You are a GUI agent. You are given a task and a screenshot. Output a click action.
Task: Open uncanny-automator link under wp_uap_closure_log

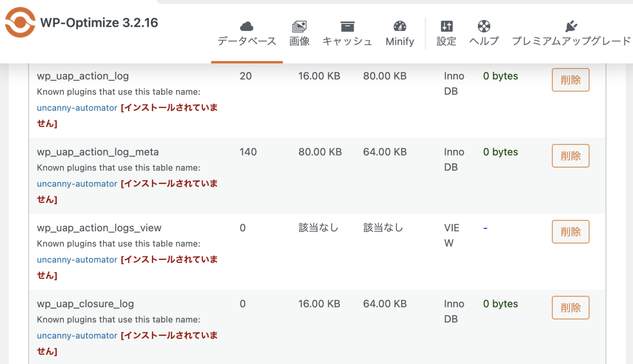[77, 336]
